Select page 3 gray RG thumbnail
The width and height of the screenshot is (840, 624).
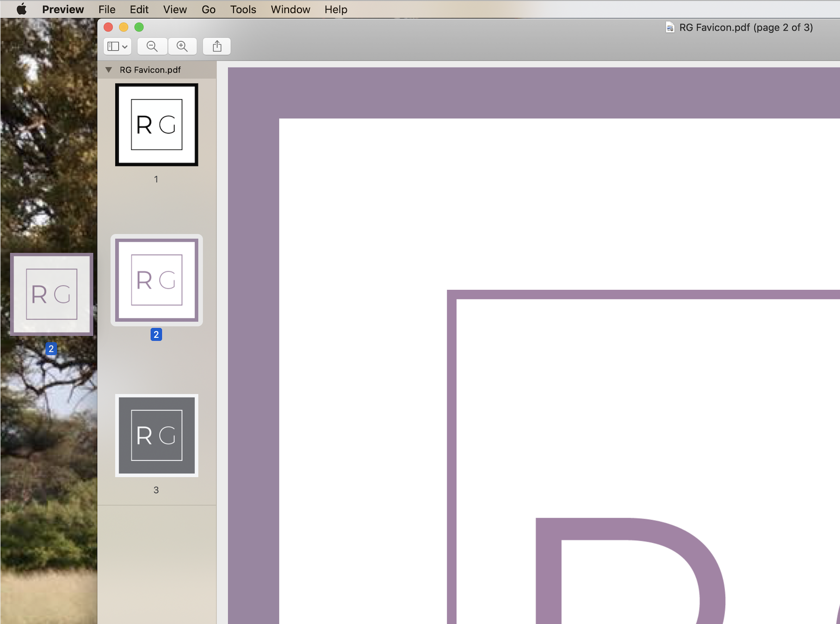pyautogui.click(x=156, y=435)
